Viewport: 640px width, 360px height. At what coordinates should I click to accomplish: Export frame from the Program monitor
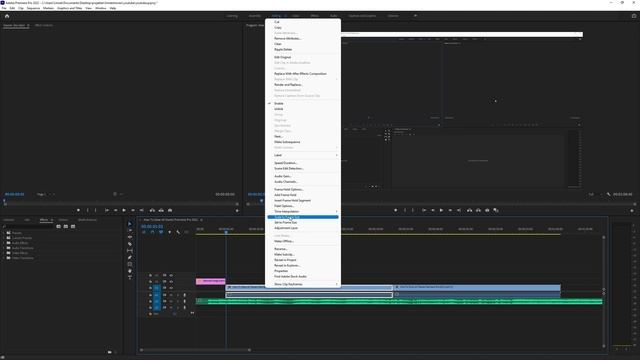click(487, 210)
